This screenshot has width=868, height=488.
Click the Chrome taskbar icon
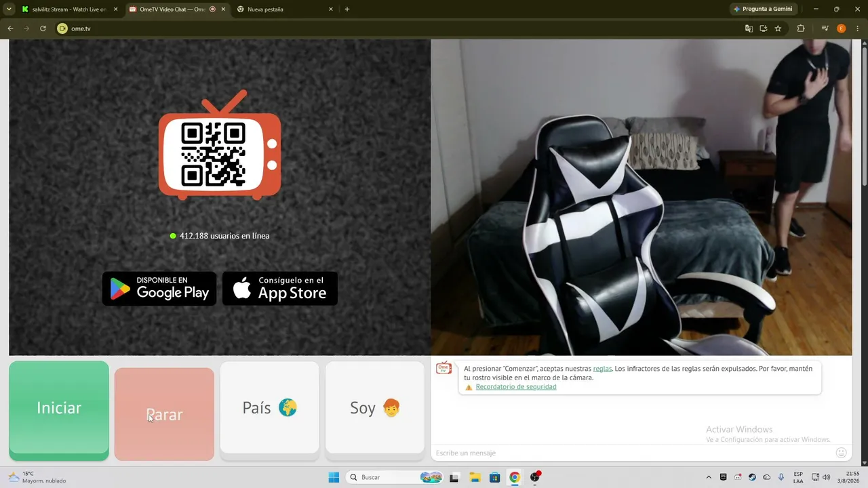(515, 477)
